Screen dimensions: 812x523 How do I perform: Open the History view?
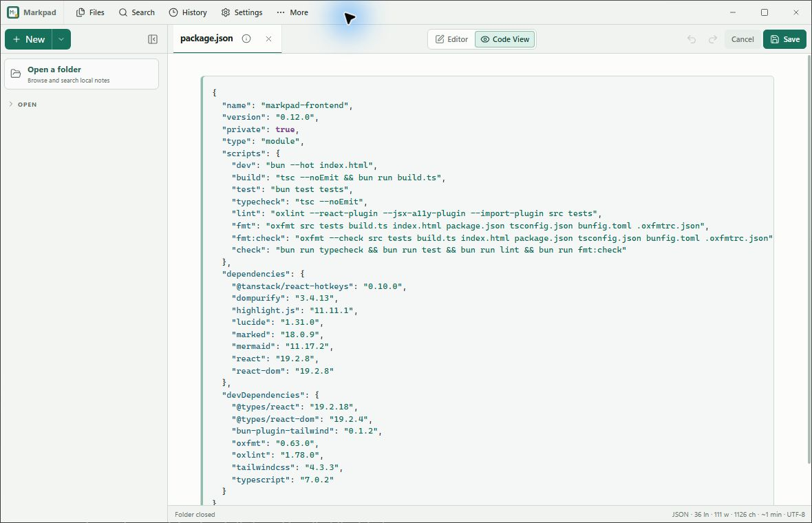[188, 12]
